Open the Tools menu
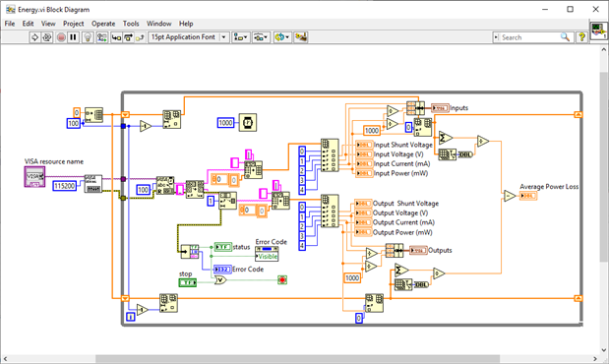Screen dimensions: 609x364 tap(131, 24)
